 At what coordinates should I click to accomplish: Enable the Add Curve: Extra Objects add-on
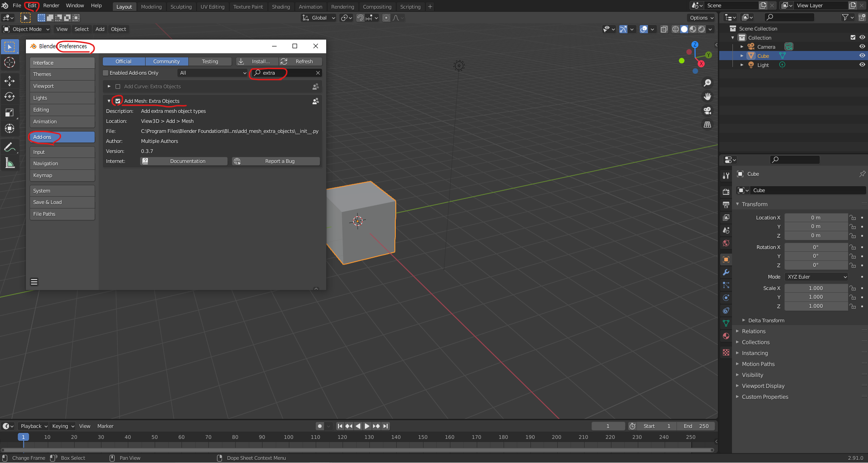118,86
